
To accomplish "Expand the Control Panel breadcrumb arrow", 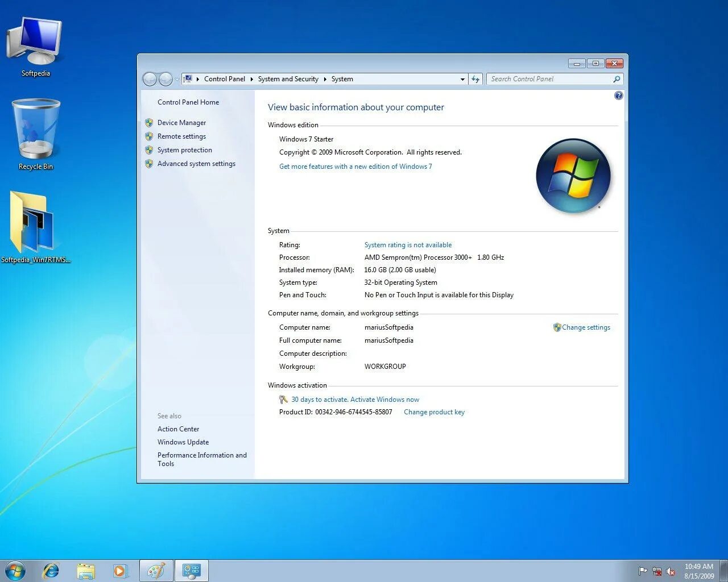I will (x=251, y=79).
